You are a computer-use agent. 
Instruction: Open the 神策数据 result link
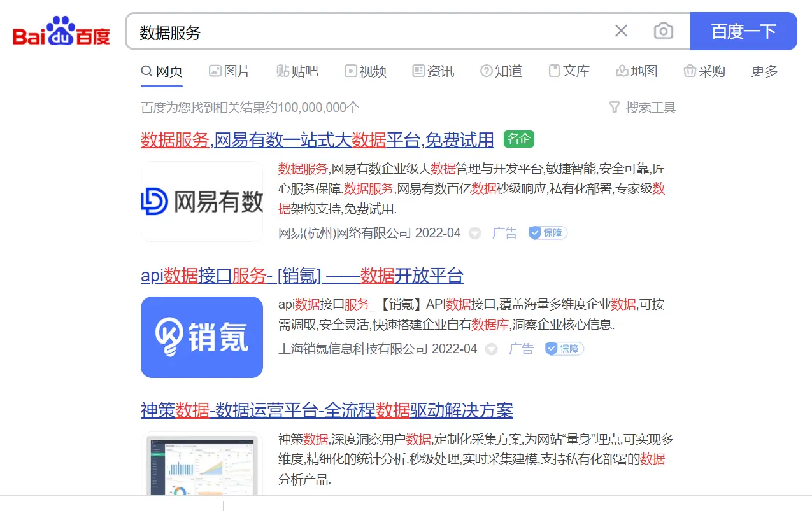(x=326, y=410)
